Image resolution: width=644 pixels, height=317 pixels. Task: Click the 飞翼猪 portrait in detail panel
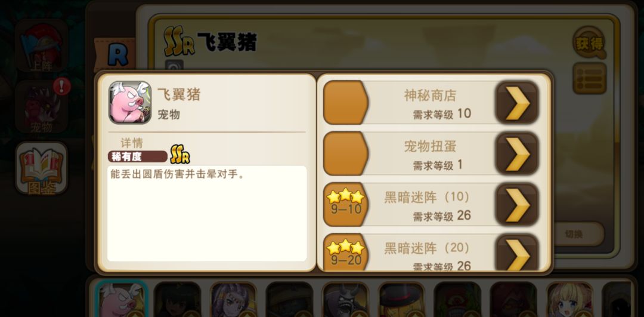point(130,102)
